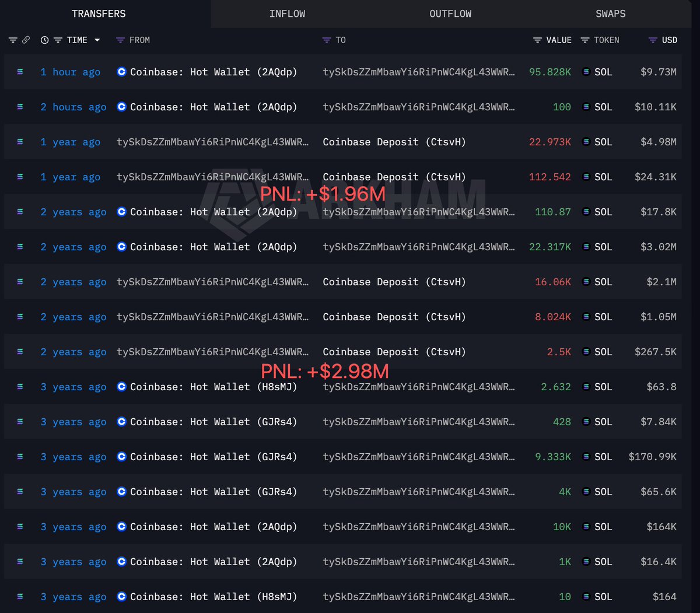Click SOL token icon in the $3.02M row
The image size is (700, 613).
[x=586, y=247]
